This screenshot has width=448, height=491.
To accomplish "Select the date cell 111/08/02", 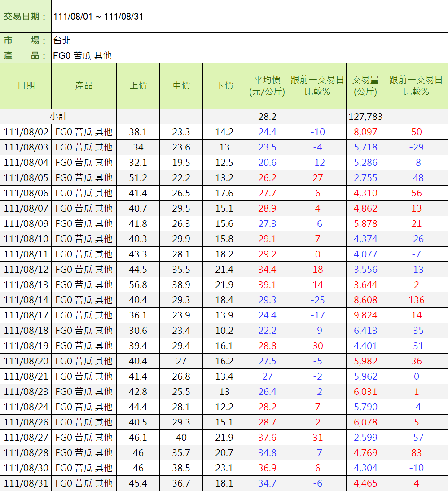I will (26, 132).
